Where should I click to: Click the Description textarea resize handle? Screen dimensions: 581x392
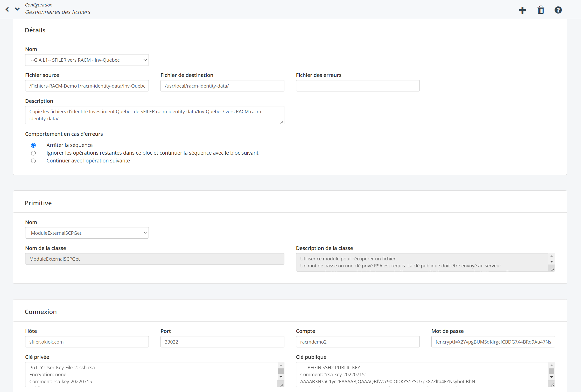pos(282,122)
